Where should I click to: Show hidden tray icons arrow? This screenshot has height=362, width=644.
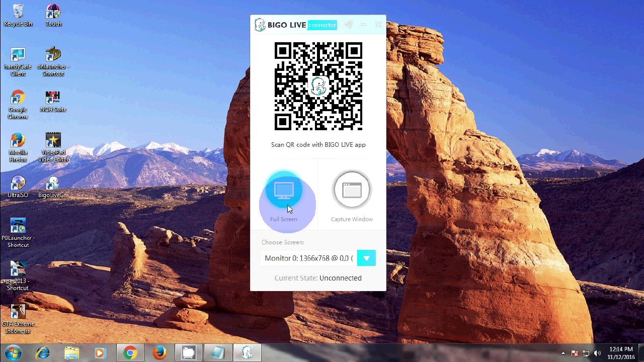(563, 353)
